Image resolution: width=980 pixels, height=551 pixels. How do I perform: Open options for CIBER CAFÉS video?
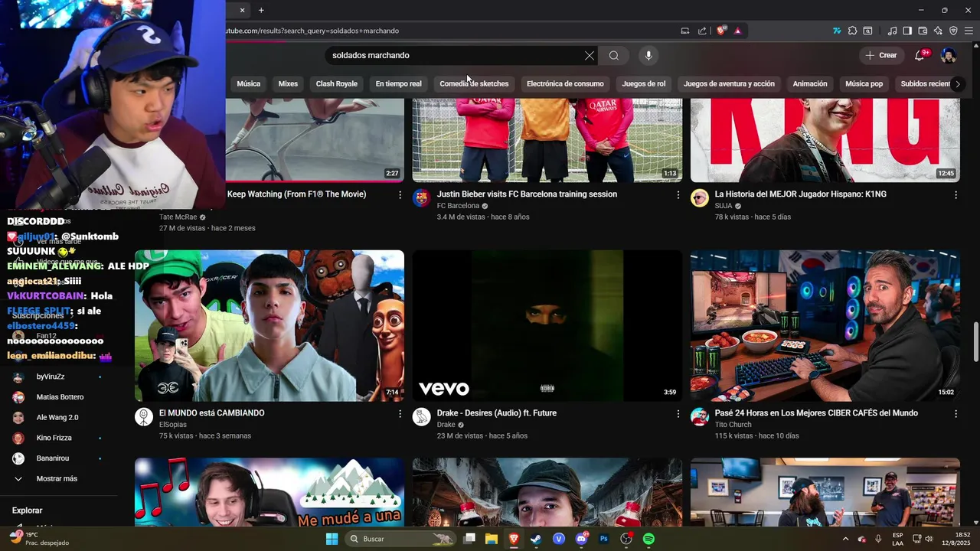(955, 414)
